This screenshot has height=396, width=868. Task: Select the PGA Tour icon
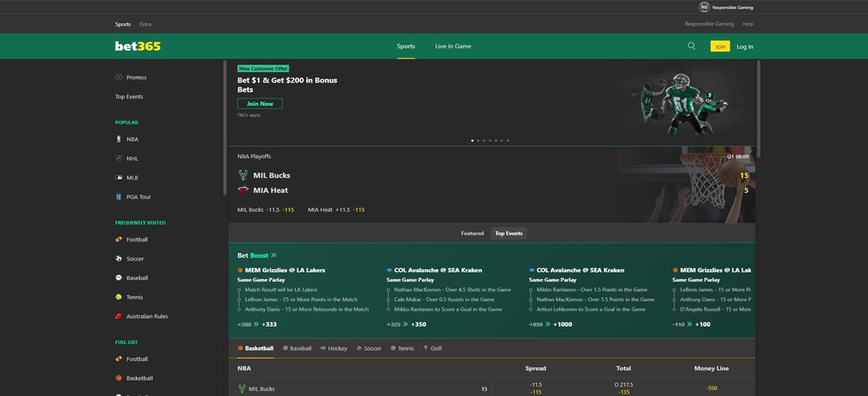pyautogui.click(x=119, y=197)
